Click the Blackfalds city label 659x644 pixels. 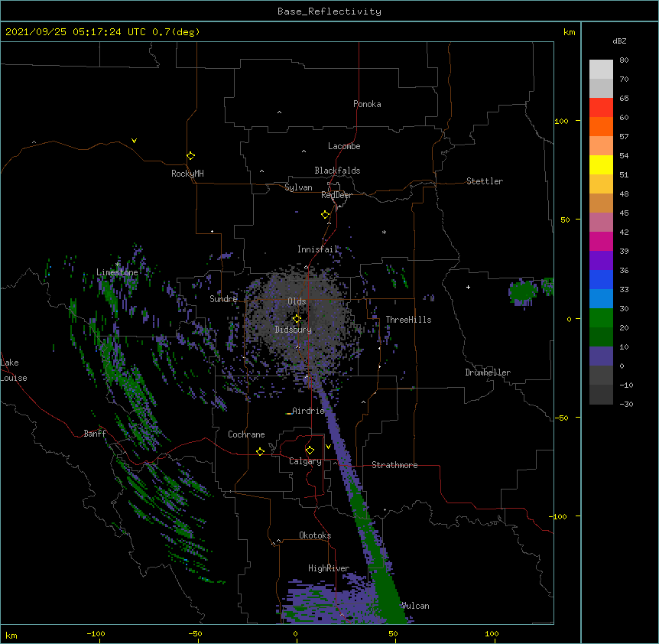pyautogui.click(x=337, y=171)
